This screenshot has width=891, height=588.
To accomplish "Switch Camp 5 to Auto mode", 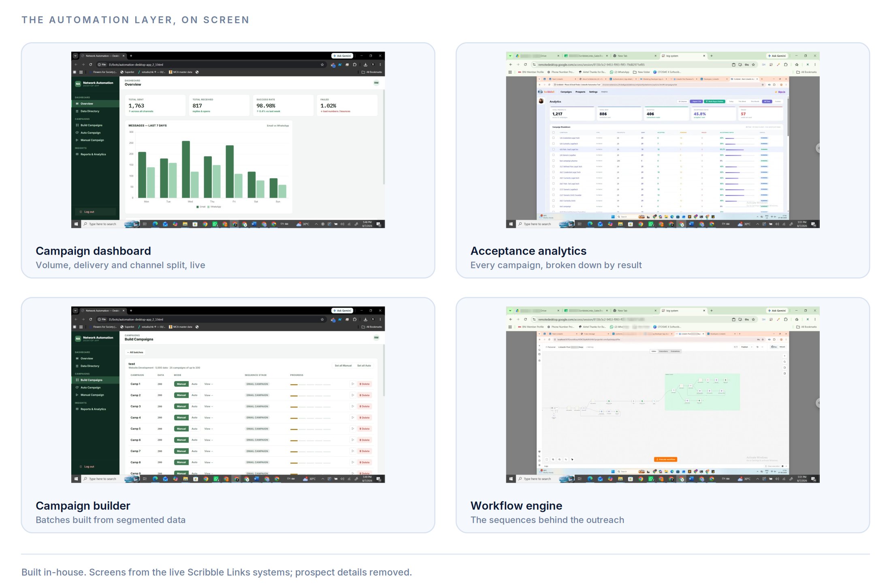I will pyautogui.click(x=194, y=429).
